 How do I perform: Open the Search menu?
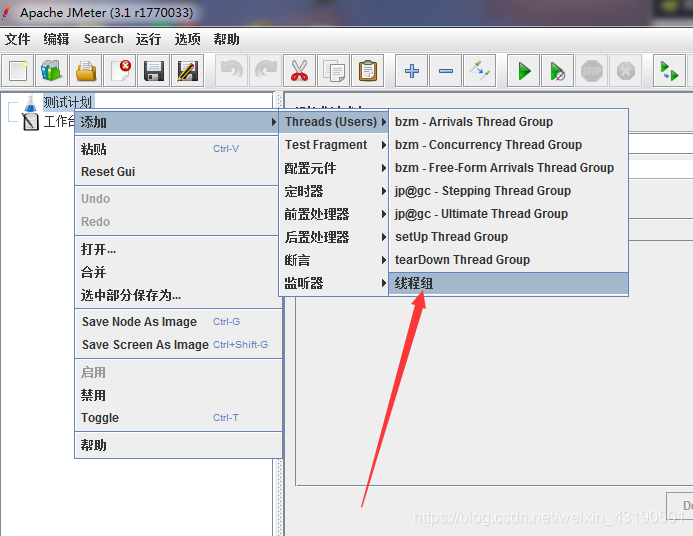coord(104,39)
